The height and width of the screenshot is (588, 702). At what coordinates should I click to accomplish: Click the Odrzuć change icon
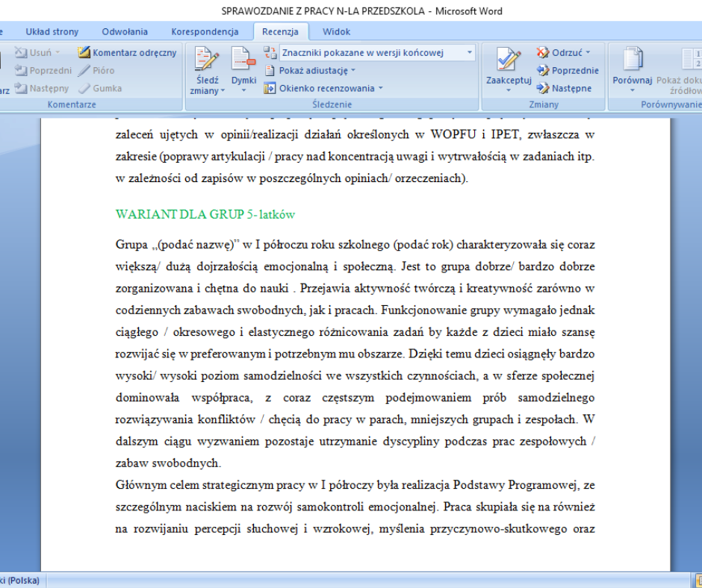[x=543, y=53]
